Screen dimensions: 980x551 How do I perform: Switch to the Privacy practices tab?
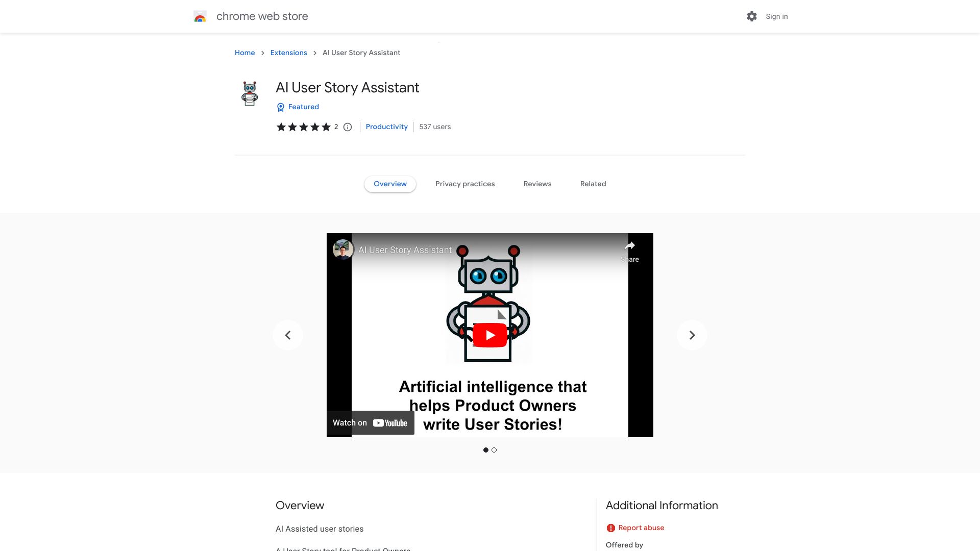(465, 184)
